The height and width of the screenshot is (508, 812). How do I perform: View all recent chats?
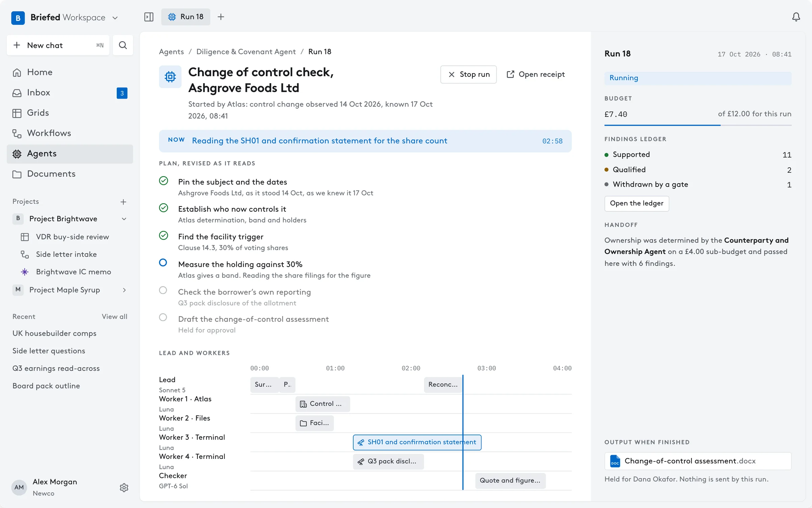pyautogui.click(x=114, y=316)
